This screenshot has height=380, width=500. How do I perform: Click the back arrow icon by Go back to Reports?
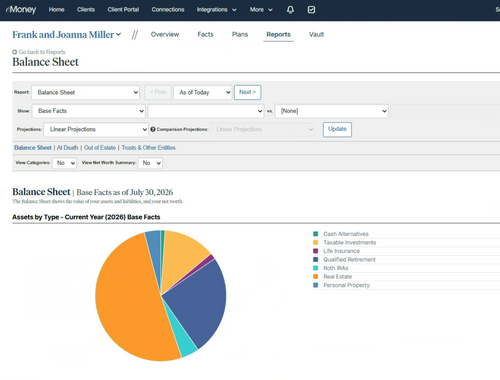[14, 52]
